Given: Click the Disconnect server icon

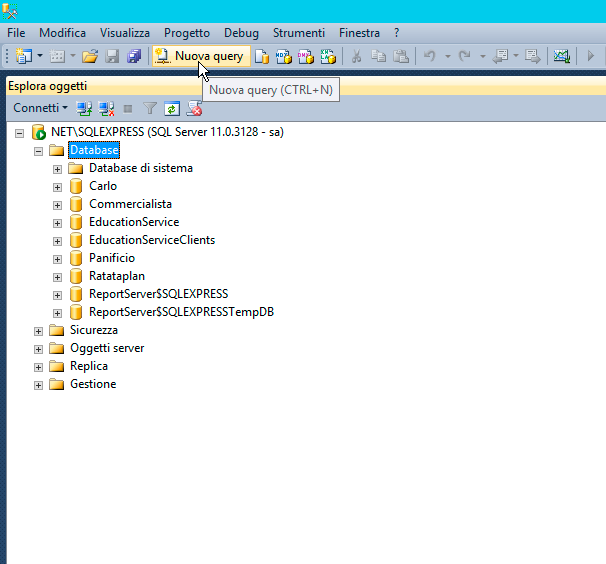Looking at the screenshot, I should coord(106,109).
